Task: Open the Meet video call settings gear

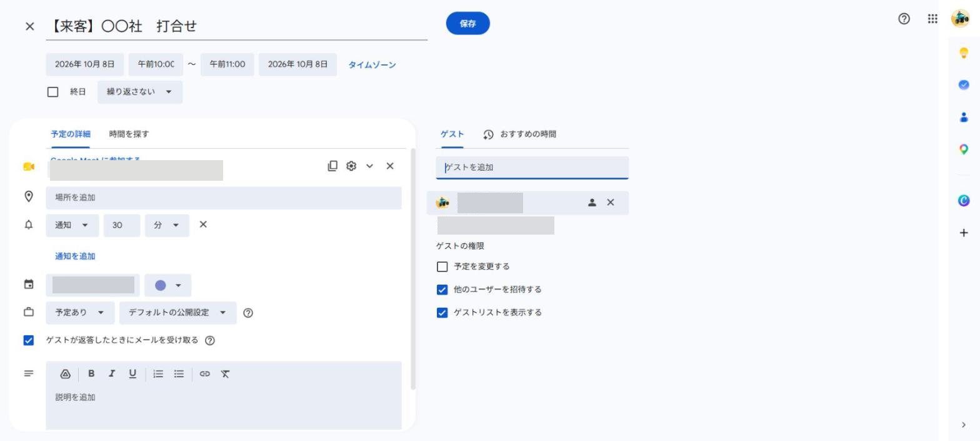Action: pyautogui.click(x=351, y=166)
